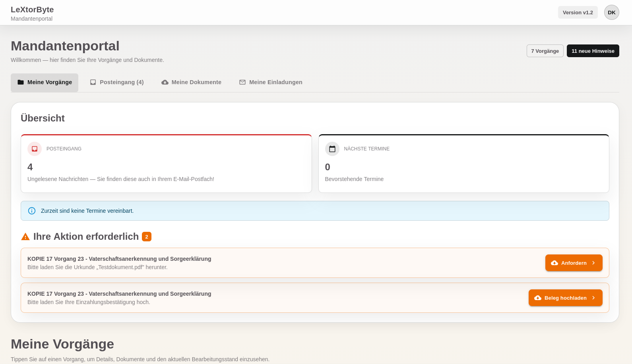The width and height of the screenshot is (632, 364).
Task: Open the action item about Testdokument.pdf
Action: (x=315, y=263)
